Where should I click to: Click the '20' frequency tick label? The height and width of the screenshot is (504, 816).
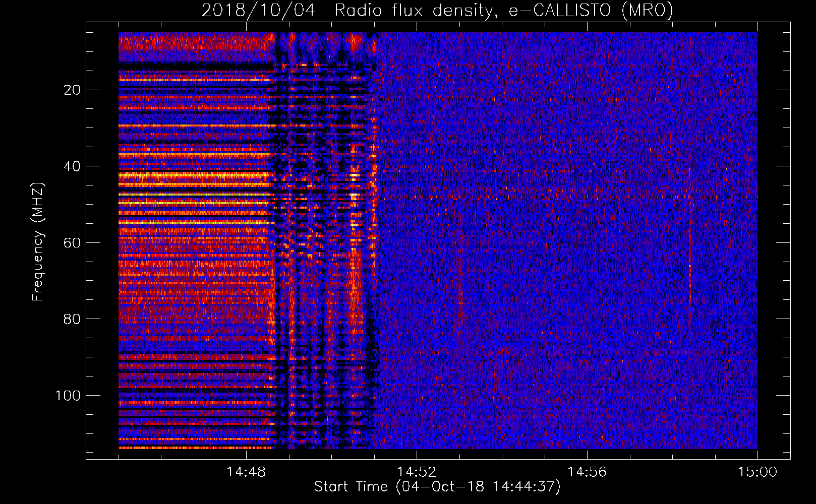click(x=72, y=90)
